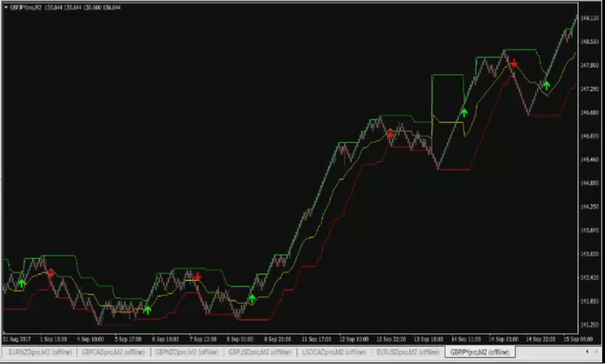
Task: Open the GBPCADpro,M2 chart tab
Action: tap(113, 352)
